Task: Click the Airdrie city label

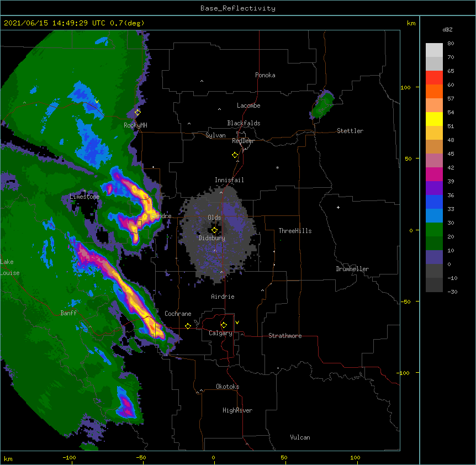Action: (223, 297)
